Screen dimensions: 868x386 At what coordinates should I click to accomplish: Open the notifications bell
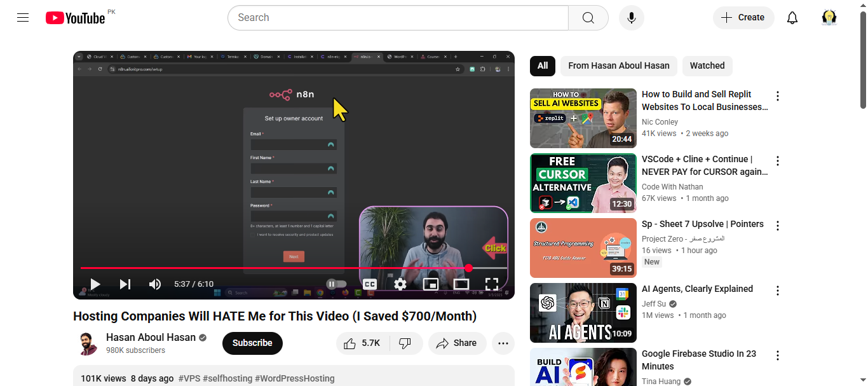[x=792, y=18]
